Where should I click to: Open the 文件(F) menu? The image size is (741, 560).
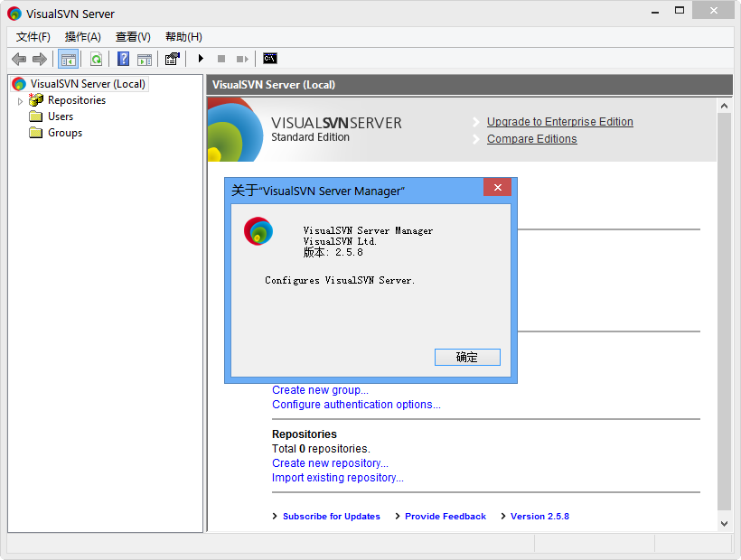click(33, 37)
